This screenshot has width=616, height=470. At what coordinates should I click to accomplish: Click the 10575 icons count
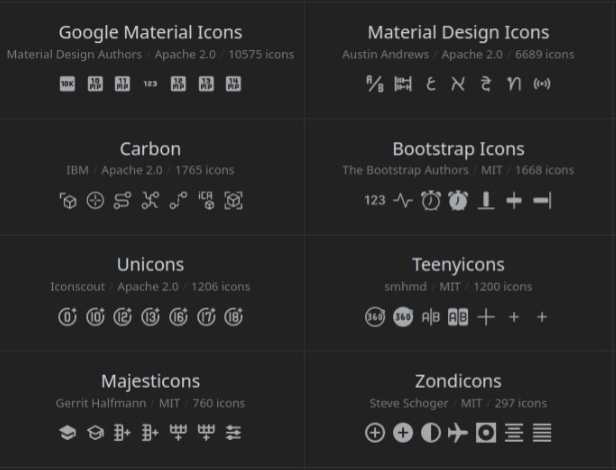pyautogui.click(x=261, y=54)
